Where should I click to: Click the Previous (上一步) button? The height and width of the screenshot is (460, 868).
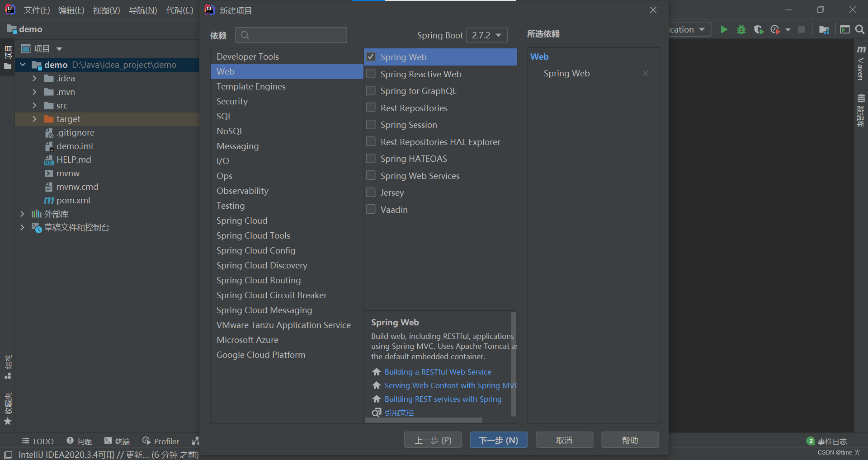[x=433, y=440]
